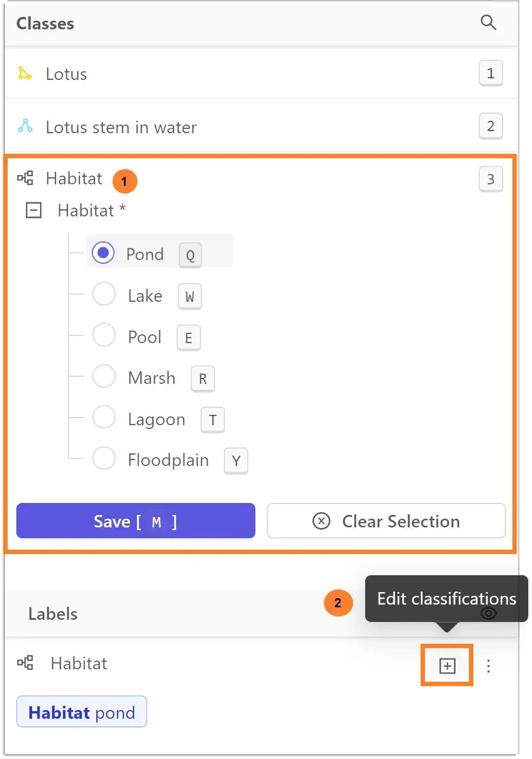Viewport: 532px width, 759px height.
Task: Choose the Marsh radio button
Action: pos(104,376)
